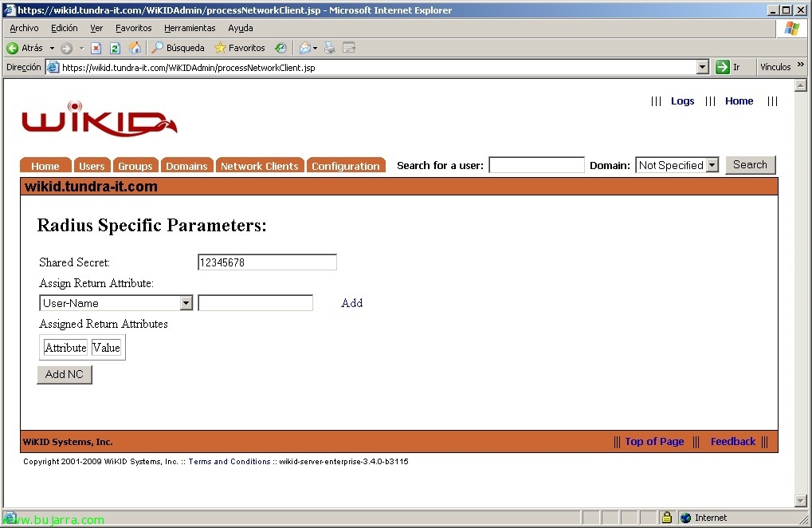The height and width of the screenshot is (528, 812).
Task: Go back with the Atrás arrow icon
Action: (13, 48)
